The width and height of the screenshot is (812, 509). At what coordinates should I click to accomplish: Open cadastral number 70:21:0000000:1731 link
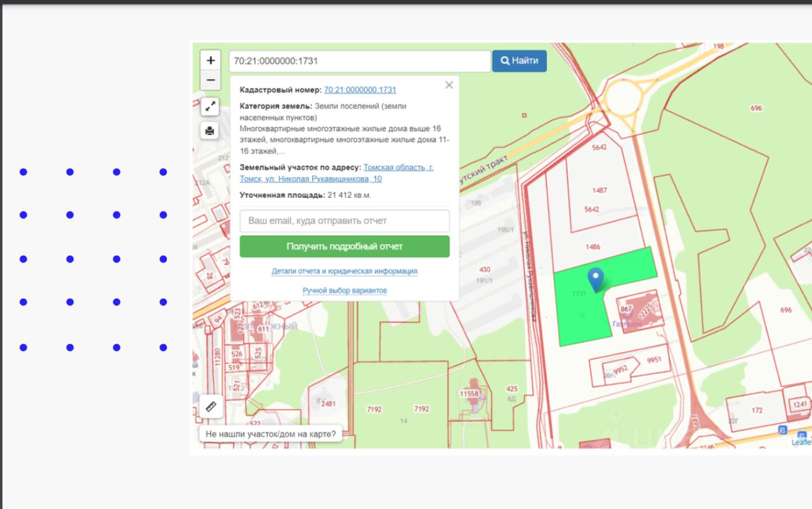[360, 90]
